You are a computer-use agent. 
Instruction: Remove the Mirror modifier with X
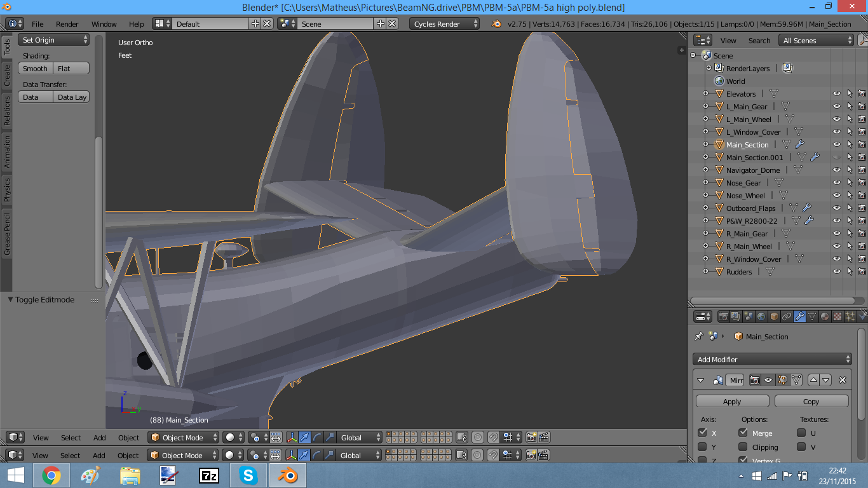(x=843, y=380)
